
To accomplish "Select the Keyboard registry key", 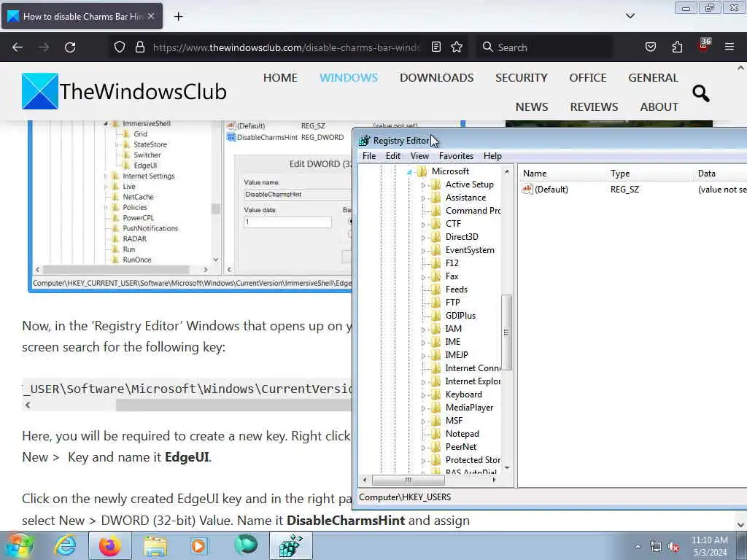I will pyautogui.click(x=463, y=394).
